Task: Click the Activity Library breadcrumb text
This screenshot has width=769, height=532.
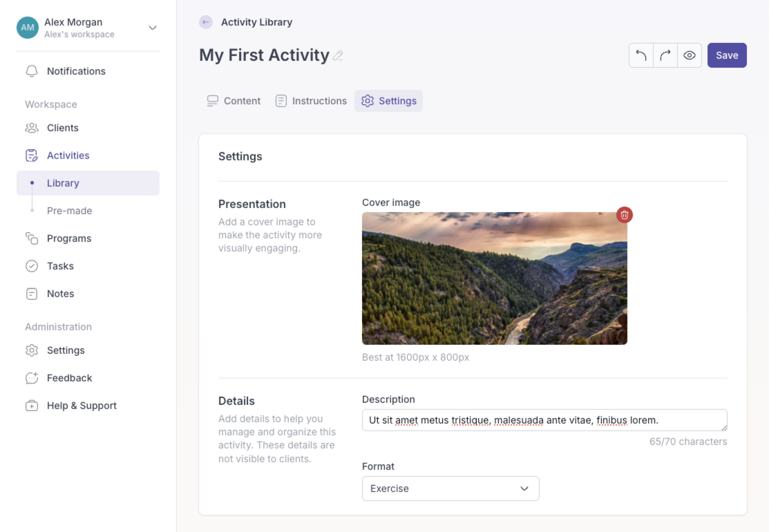Action: [257, 22]
